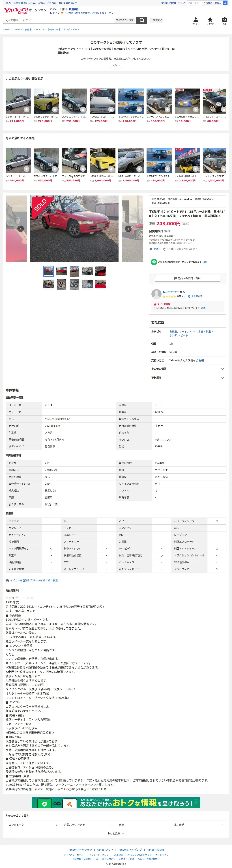Open 商品への質問（3件） button
The image size is (232, 868).
[188, 278]
